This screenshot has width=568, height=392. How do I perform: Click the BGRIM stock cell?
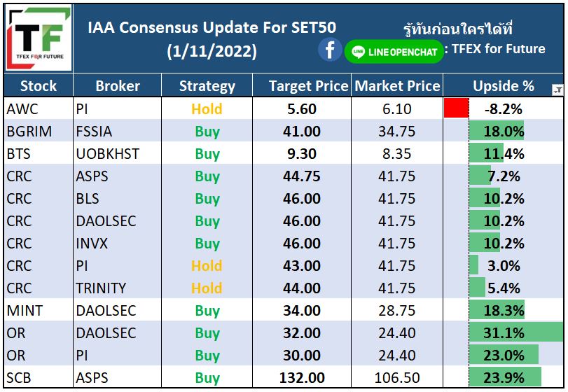pos(39,131)
